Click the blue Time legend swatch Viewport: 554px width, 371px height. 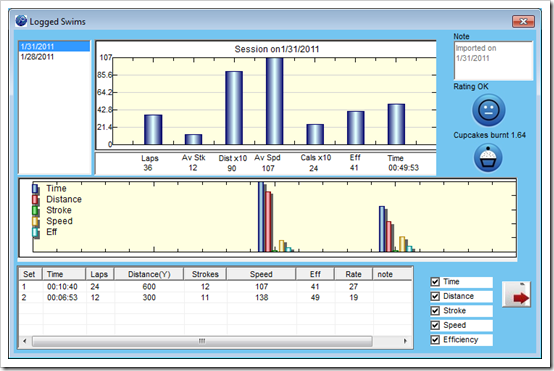35,188
